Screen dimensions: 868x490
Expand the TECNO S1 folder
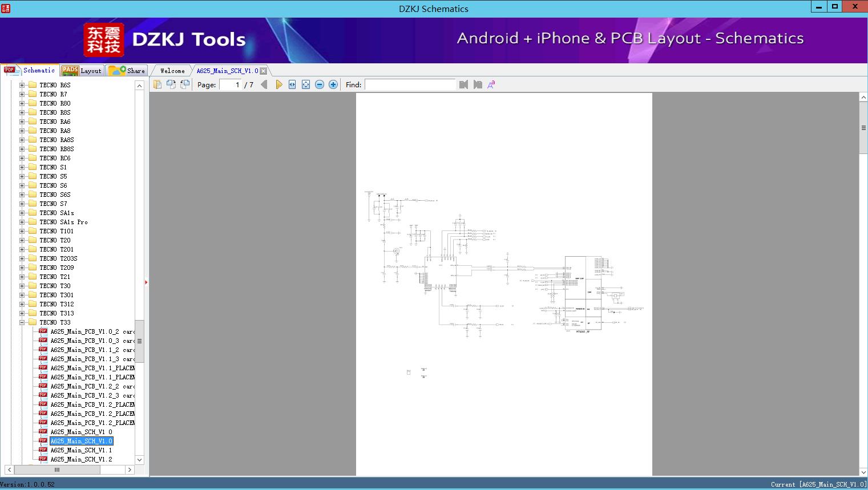22,167
